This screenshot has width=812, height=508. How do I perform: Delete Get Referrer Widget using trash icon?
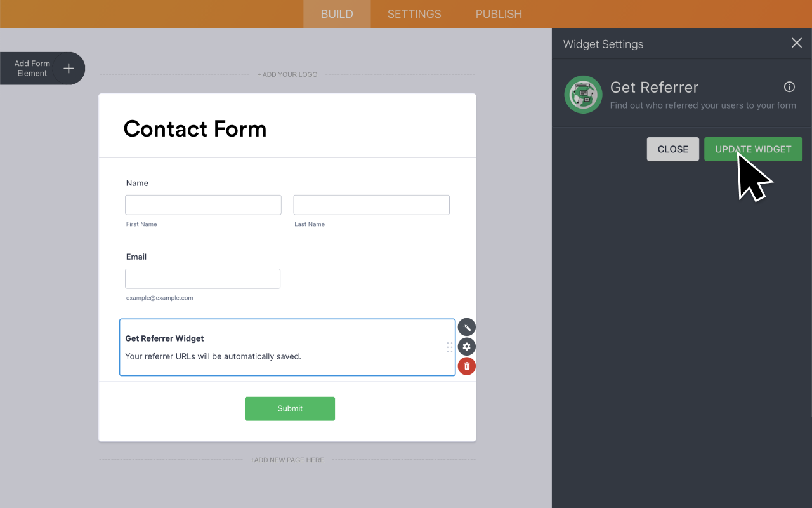tap(466, 366)
